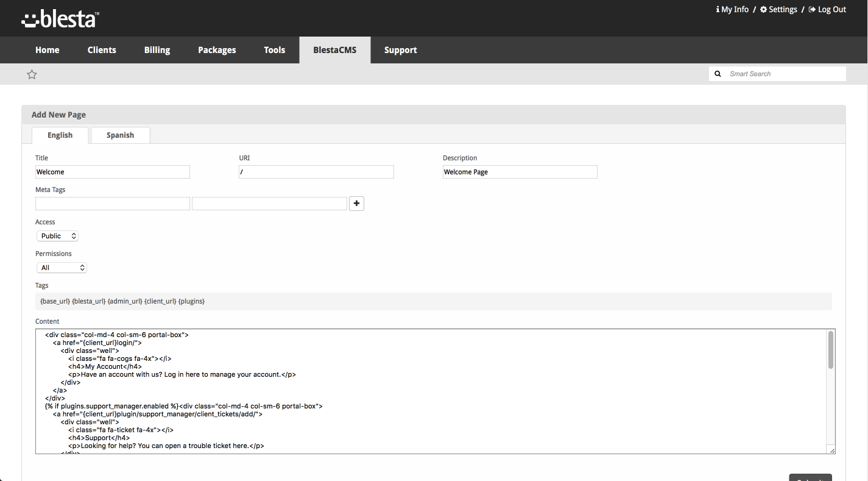Screen dimensions: 868x481
Task: Switch to the English tab
Action: [60, 135]
